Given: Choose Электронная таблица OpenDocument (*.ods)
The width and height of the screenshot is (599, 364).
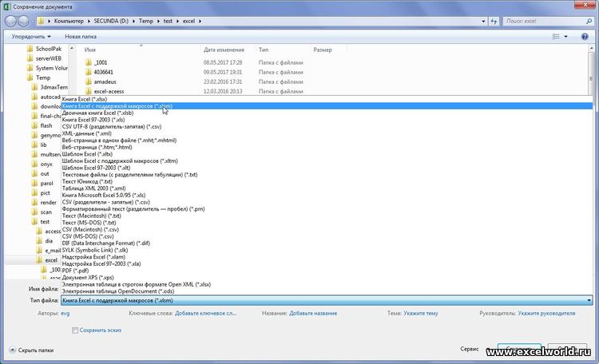Looking at the screenshot, I should click(327, 291).
